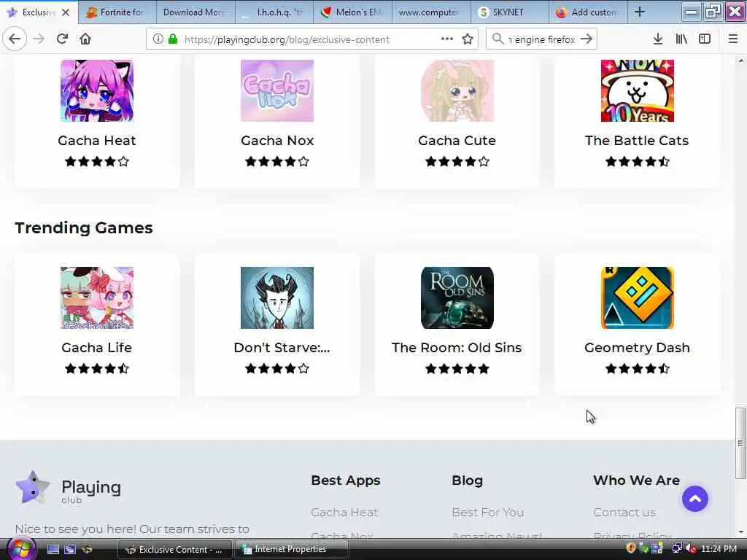This screenshot has width=747, height=560.
Task: Click the system tray network icon
Action: click(x=677, y=549)
